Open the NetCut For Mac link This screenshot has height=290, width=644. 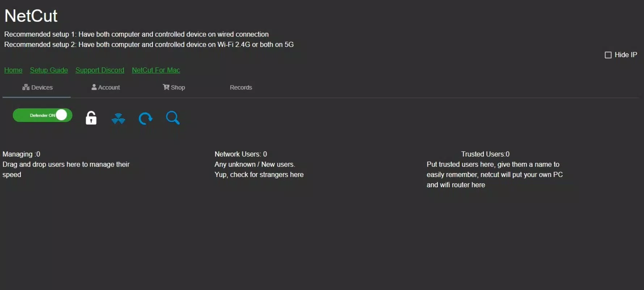[156, 70]
